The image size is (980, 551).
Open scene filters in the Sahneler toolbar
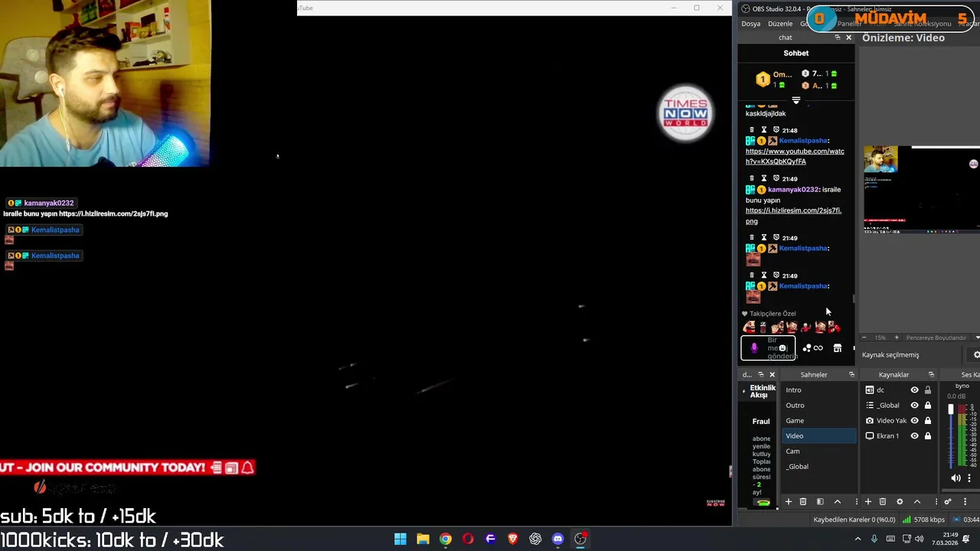[820, 502]
